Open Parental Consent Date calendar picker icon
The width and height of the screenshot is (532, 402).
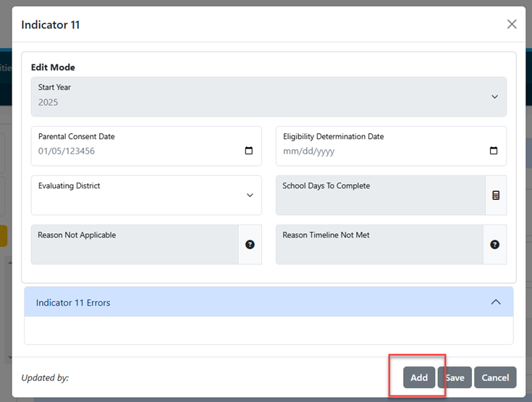pyautogui.click(x=249, y=151)
